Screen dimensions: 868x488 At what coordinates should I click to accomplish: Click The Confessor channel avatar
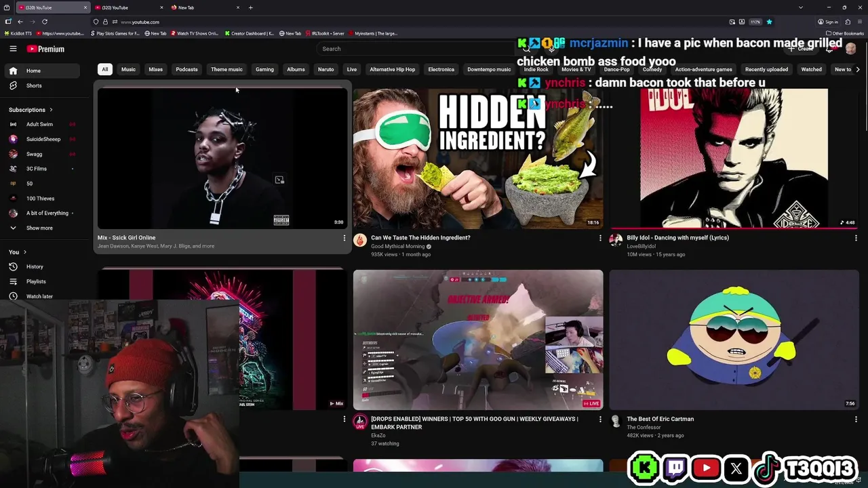tap(616, 422)
